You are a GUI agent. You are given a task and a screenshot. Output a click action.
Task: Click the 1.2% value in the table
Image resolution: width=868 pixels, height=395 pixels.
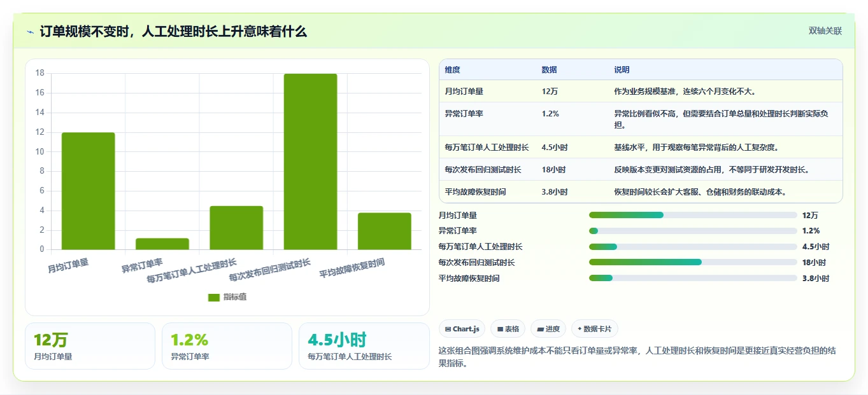point(551,114)
